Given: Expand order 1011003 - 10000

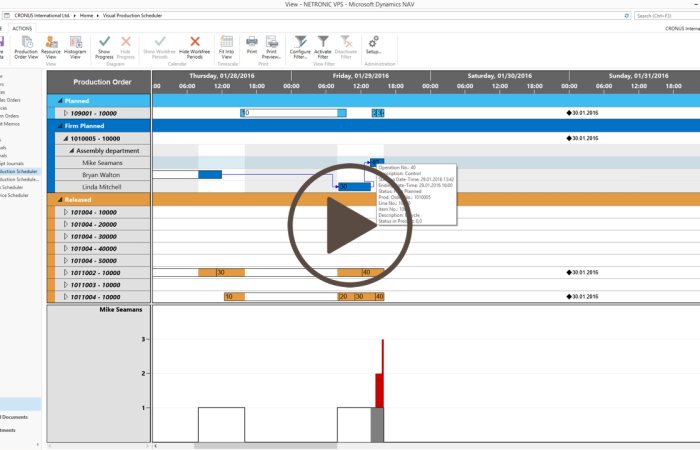Looking at the screenshot, I should pyautogui.click(x=66, y=284).
